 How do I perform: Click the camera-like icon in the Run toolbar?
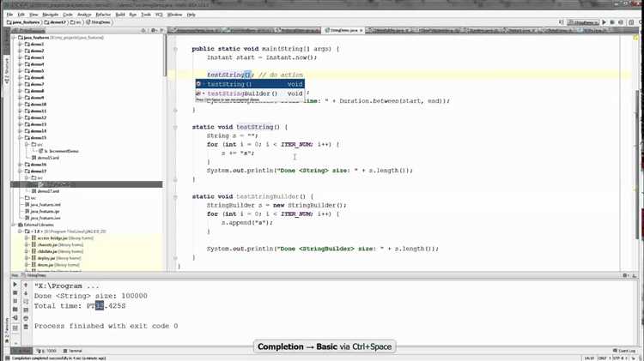(15, 310)
